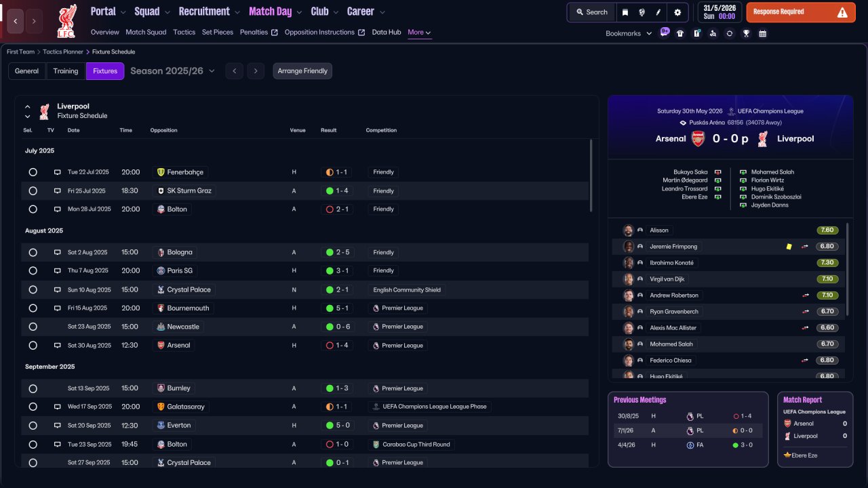Select the 28 Jul Bolton fixture radio button
868x488 pixels.
coord(33,209)
